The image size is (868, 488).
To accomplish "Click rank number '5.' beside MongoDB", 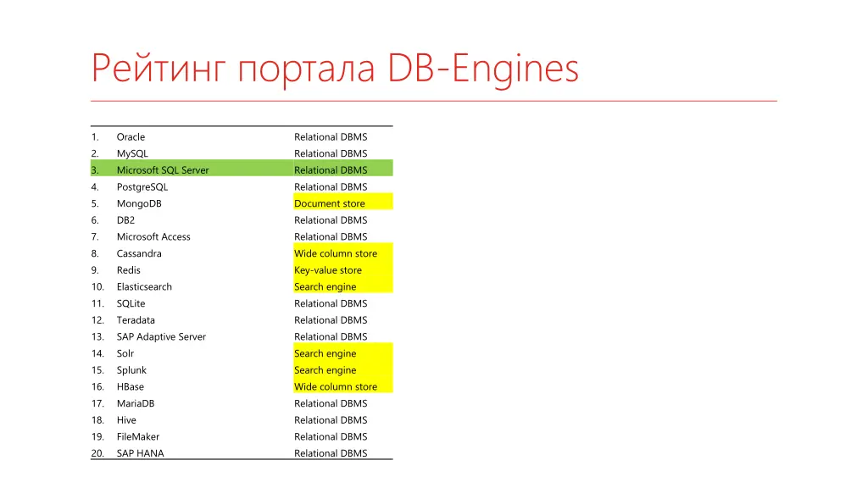I will (x=95, y=203).
